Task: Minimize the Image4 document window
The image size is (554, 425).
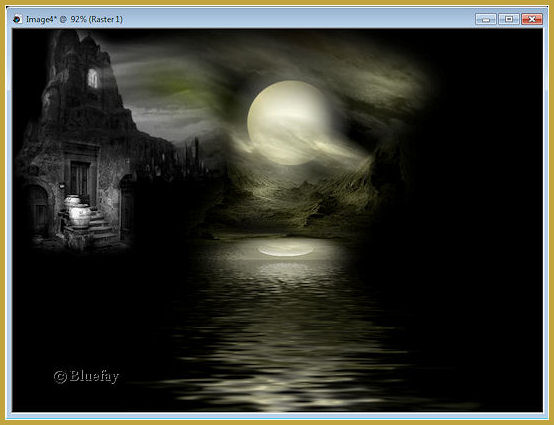Action: coord(486,19)
